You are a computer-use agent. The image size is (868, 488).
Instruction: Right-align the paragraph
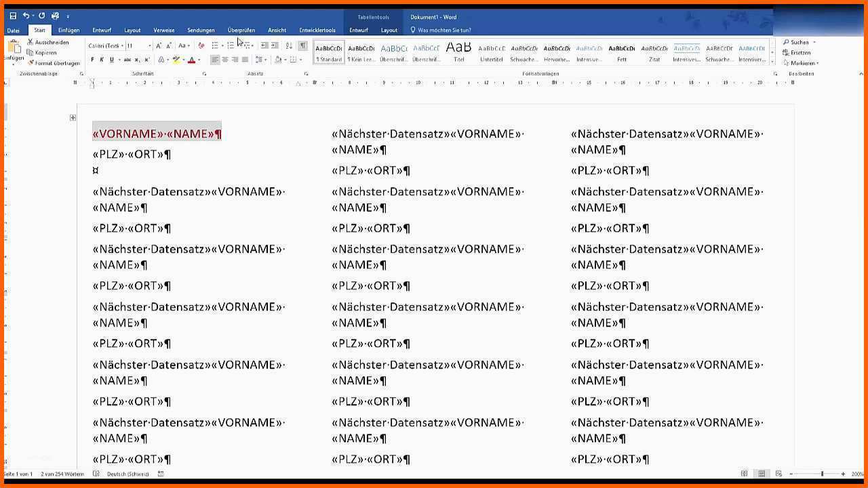tap(235, 60)
